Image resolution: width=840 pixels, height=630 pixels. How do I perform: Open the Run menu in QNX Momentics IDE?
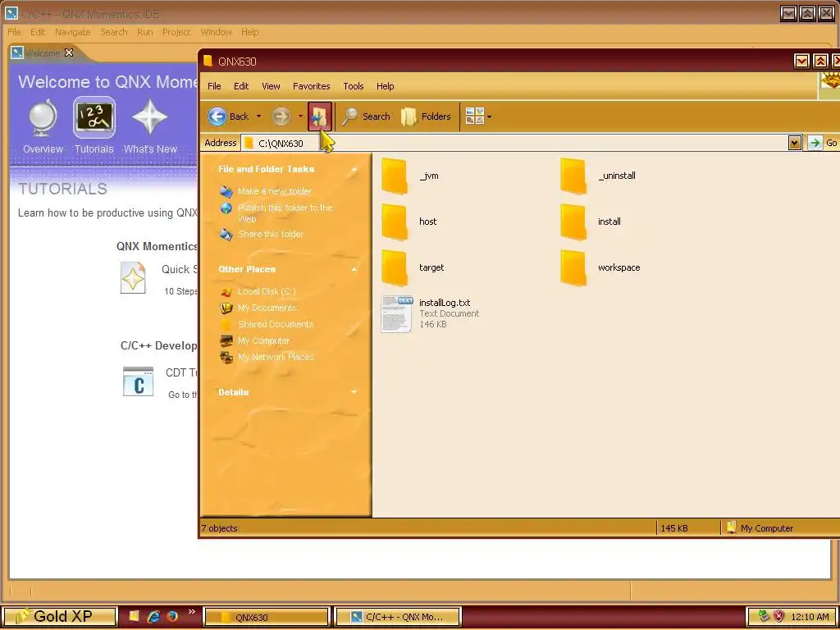[144, 32]
